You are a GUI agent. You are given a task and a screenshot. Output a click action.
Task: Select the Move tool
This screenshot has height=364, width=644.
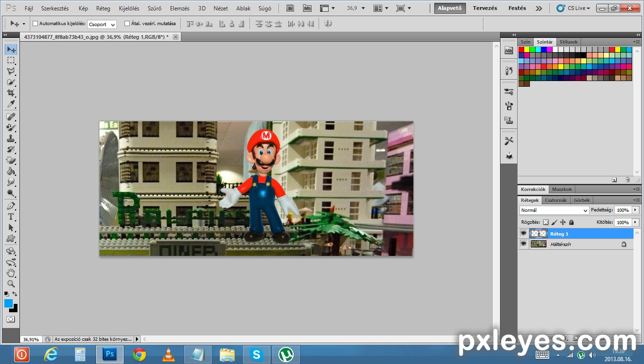pyautogui.click(x=11, y=50)
